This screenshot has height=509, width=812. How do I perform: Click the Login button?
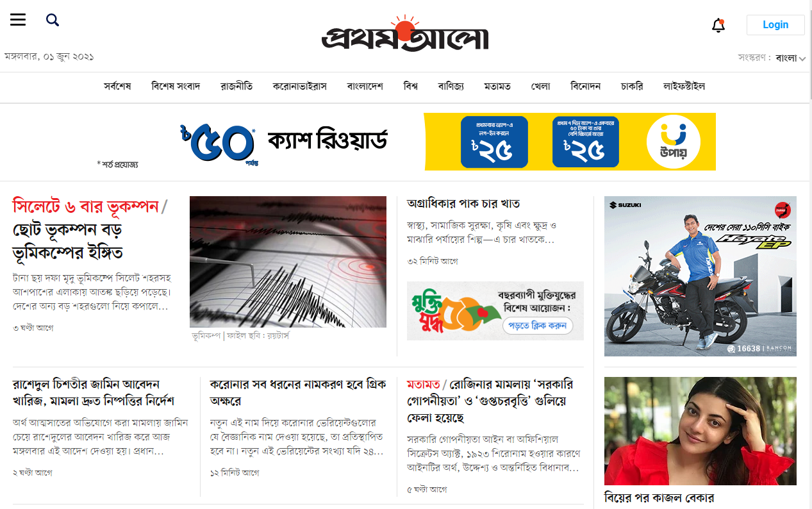coord(775,25)
